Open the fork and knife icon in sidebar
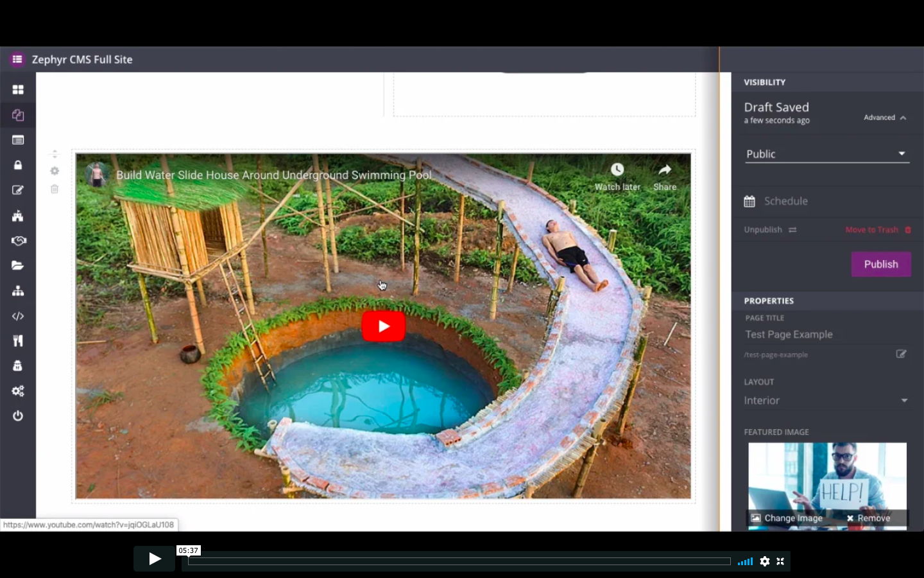The image size is (924, 578). pyautogui.click(x=18, y=341)
